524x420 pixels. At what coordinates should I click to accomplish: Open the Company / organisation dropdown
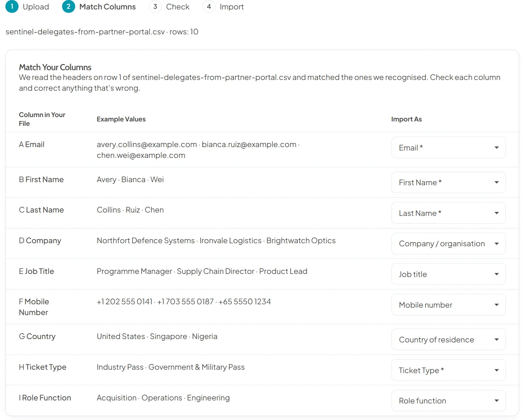click(x=448, y=244)
